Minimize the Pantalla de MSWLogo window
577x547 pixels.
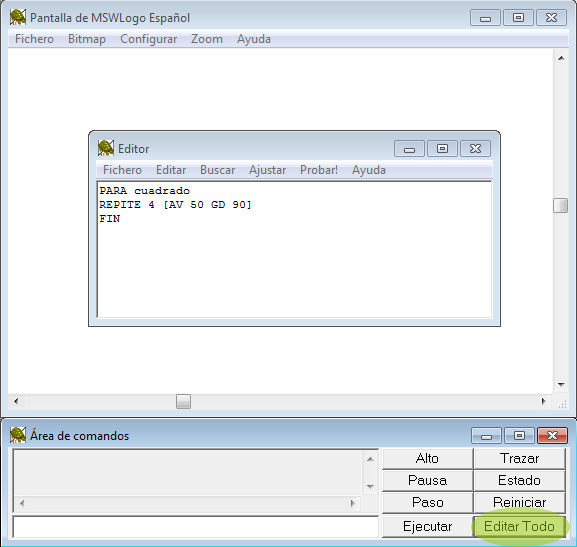coord(485,18)
